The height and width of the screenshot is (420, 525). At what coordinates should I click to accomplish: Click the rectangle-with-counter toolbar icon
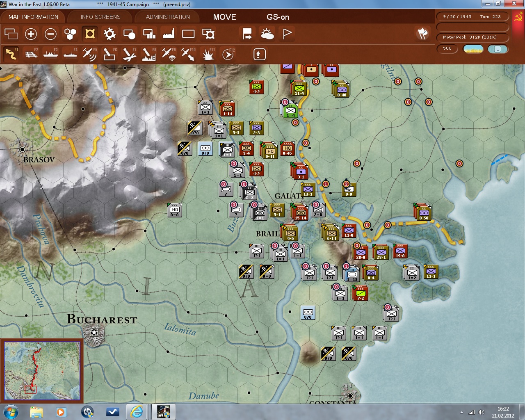click(208, 34)
